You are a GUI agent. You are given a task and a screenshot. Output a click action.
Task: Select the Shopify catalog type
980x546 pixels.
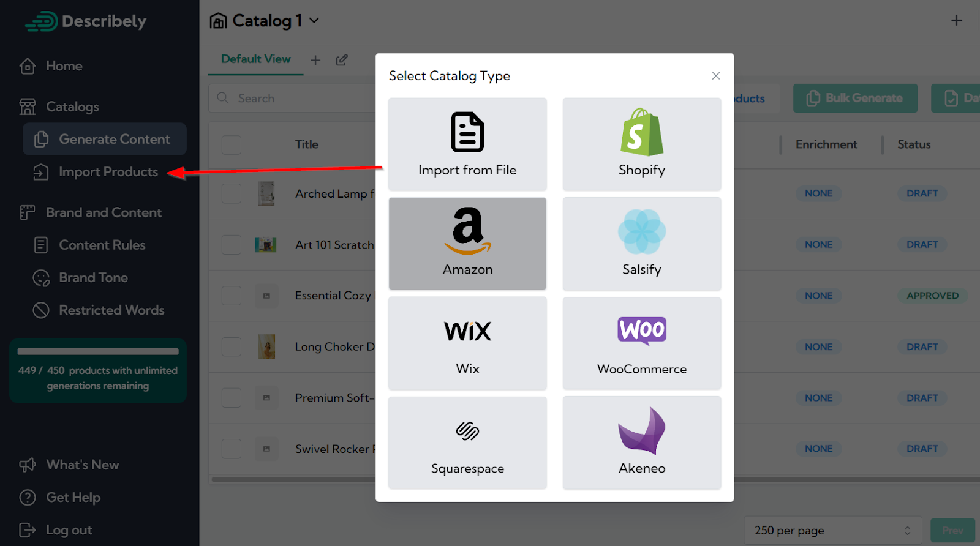tap(642, 144)
